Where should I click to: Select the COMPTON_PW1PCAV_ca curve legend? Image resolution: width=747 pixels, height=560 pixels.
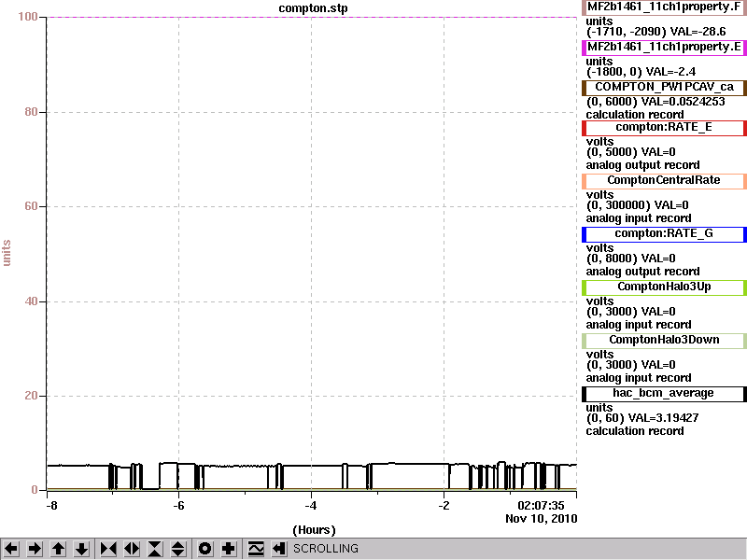[664, 87]
